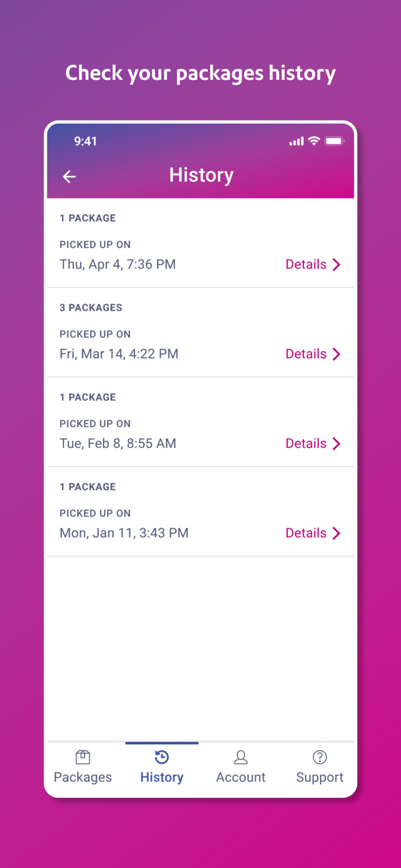Tap the Wi-Fi icon in status bar
This screenshot has height=868, width=401.
(314, 141)
